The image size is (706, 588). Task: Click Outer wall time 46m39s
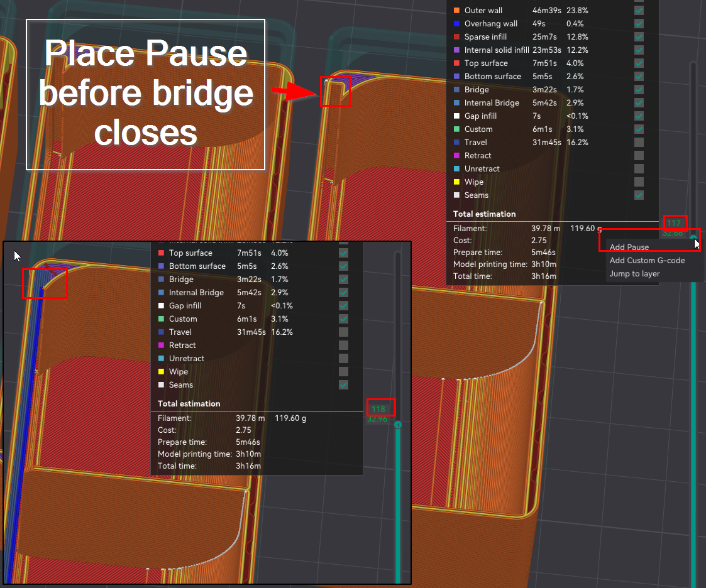coord(546,10)
